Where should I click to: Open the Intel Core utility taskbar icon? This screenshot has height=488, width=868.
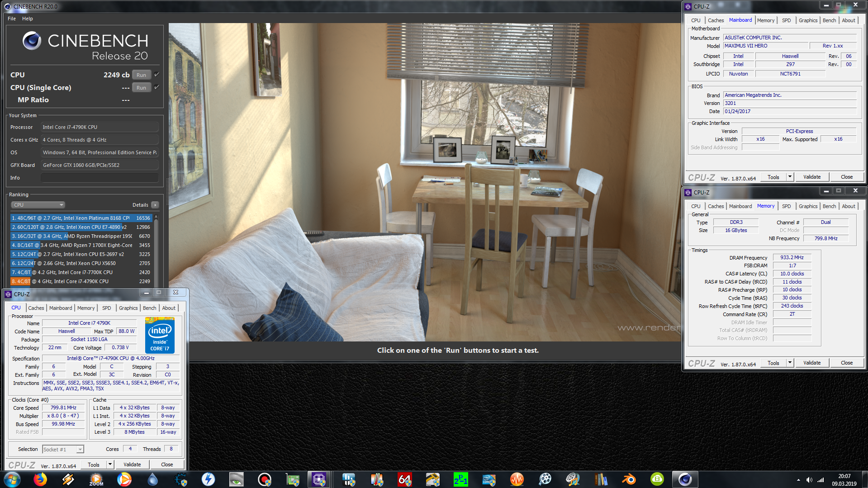[489, 479]
